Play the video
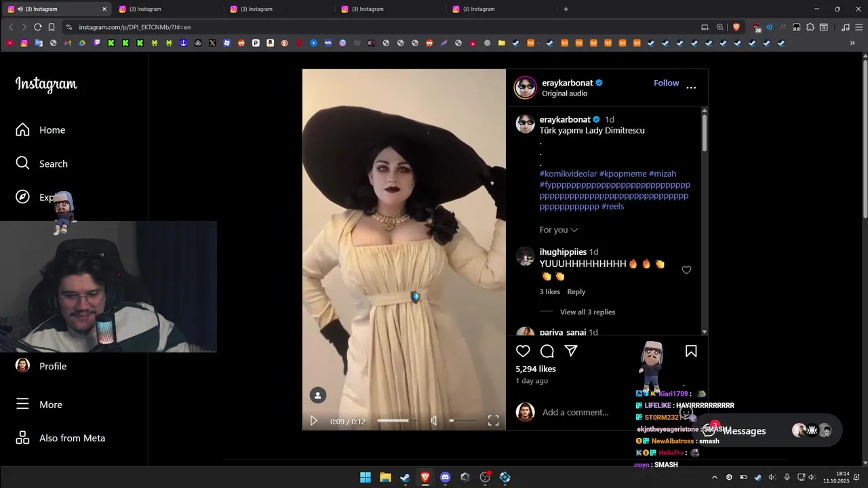 pos(313,421)
